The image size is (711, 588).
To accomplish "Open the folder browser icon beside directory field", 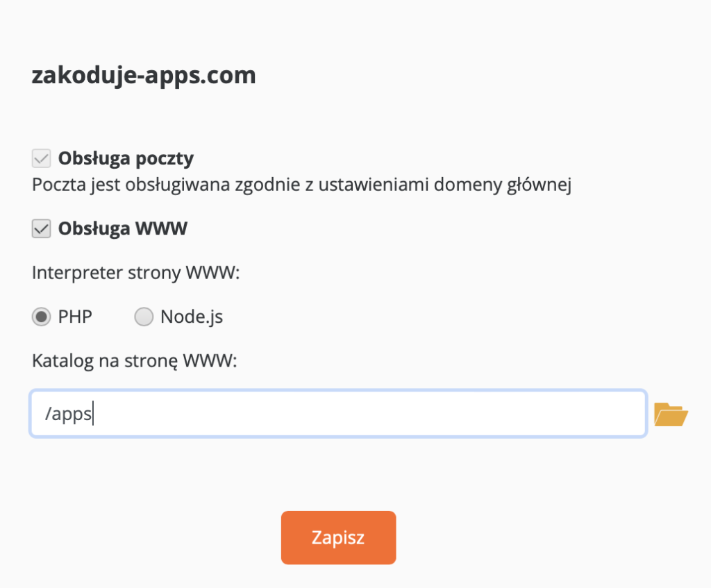I will [671, 414].
